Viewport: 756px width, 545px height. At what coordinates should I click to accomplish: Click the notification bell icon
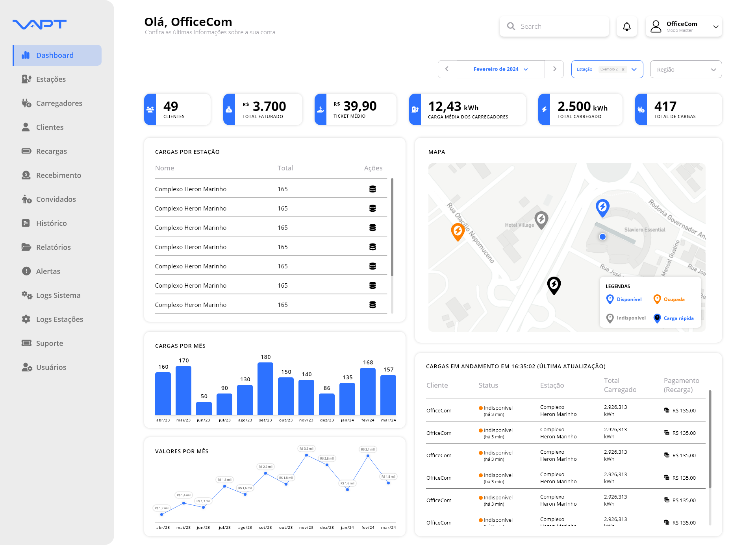(x=626, y=26)
